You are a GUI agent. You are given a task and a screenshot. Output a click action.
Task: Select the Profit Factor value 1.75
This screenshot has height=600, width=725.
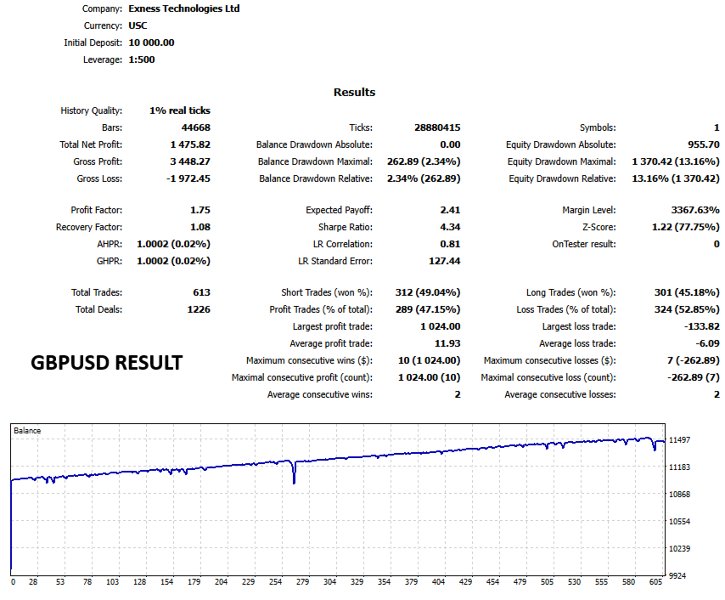(200, 210)
